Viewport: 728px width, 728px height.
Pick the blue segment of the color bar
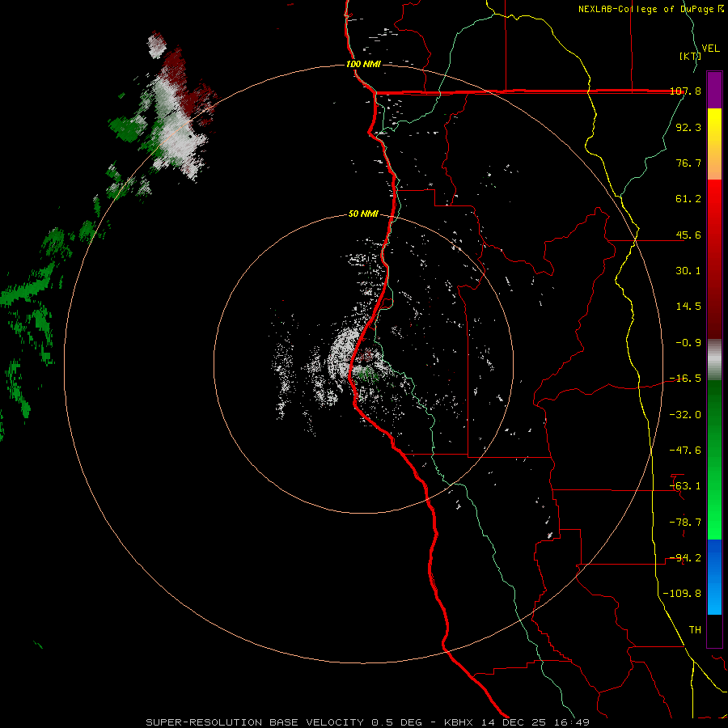point(714,577)
